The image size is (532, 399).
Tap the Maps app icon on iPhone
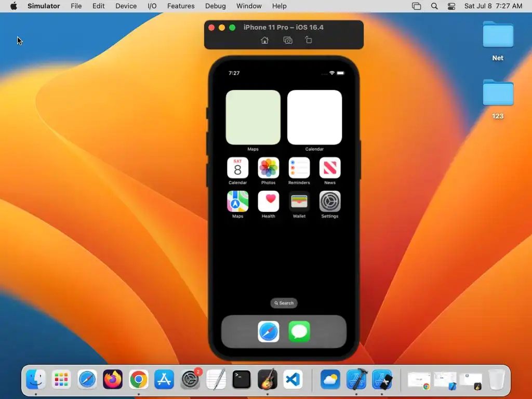(x=237, y=201)
